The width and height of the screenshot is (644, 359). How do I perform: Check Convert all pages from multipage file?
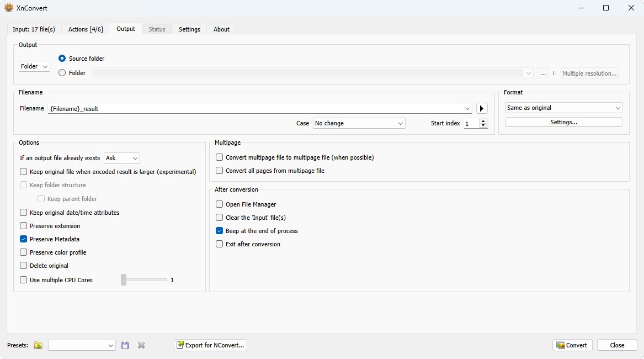219,171
